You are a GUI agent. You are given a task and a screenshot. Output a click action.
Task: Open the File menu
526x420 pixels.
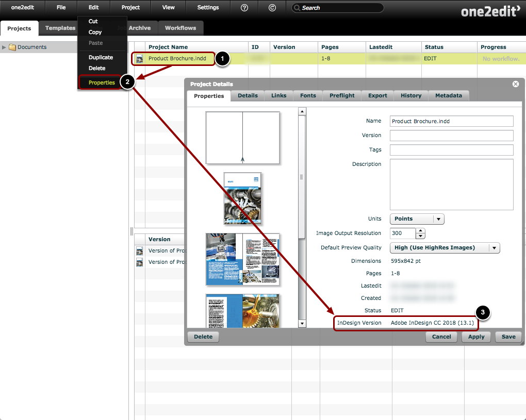[x=61, y=7]
